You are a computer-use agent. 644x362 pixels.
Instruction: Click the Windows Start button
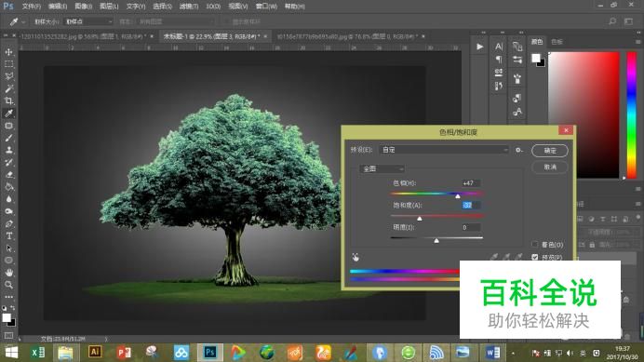(11, 353)
